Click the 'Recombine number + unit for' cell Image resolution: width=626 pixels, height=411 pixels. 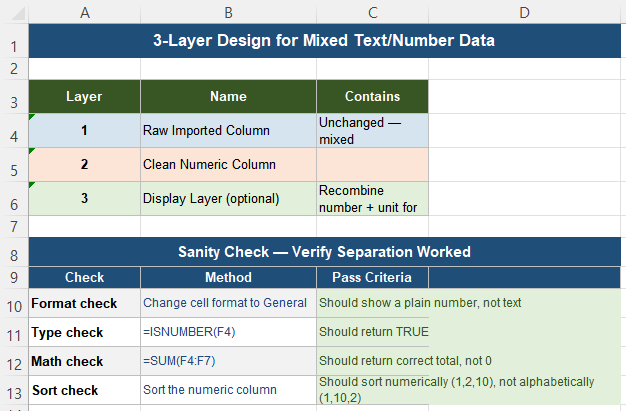coord(372,199)
